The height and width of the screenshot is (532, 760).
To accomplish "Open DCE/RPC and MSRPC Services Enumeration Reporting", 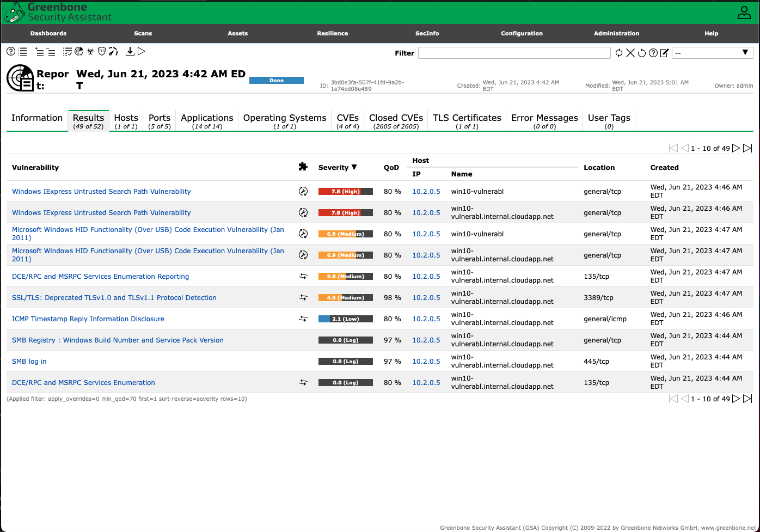I will (x=101, y=277).
